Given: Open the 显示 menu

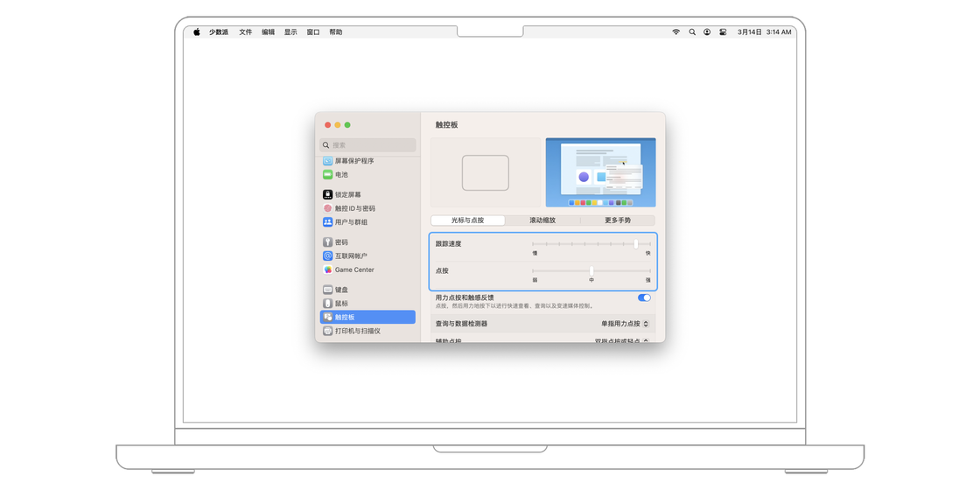Looking at the screenshot, I should (x=290, y=31).
